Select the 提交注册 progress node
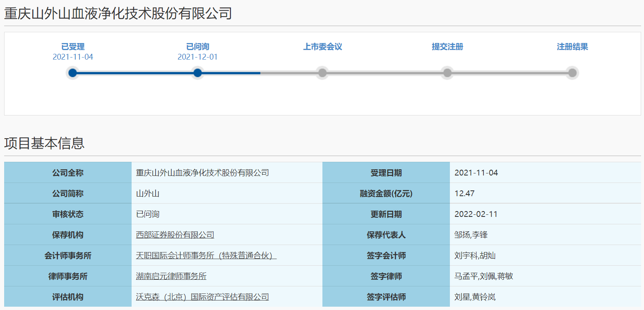Screen dimensions: 644x310 pyautogui.click(x=447, y=73)
